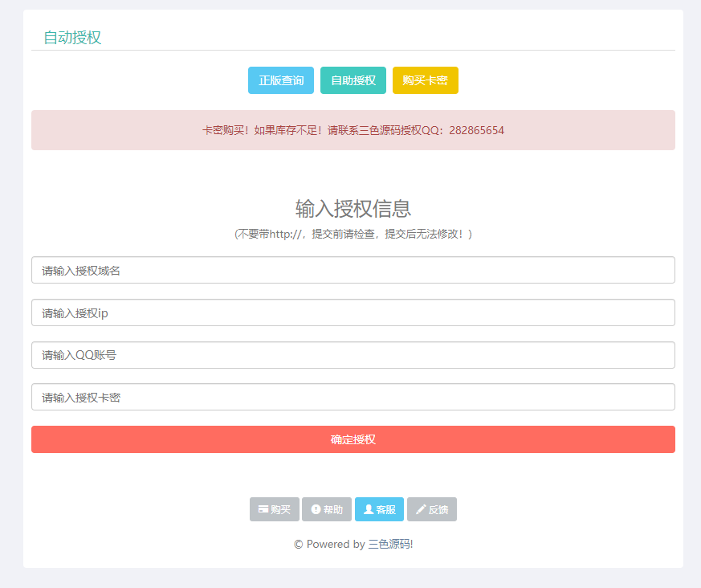Click the pink warning notice banner
This screenshot has height=588, width=701.
(x=353, y=129)
